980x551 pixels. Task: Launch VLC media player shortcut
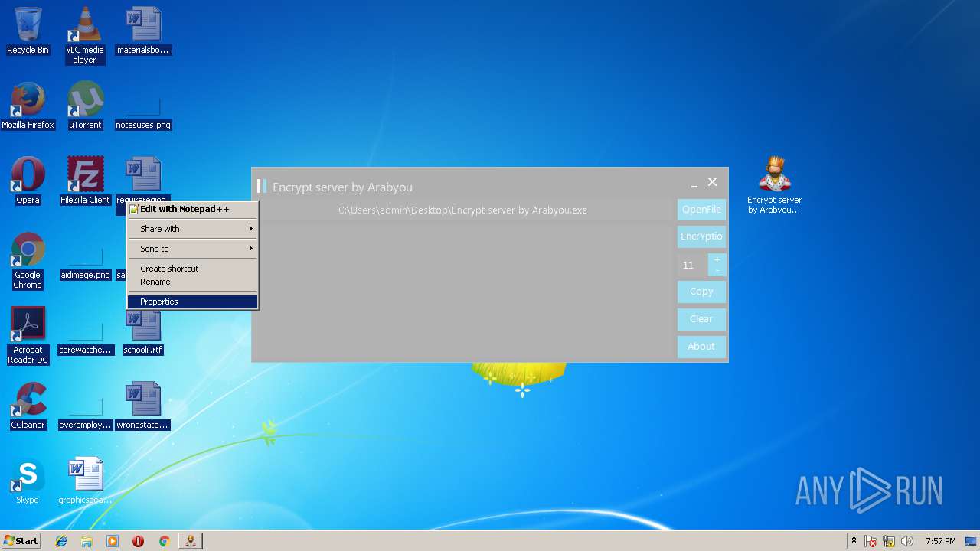(84, 35)
